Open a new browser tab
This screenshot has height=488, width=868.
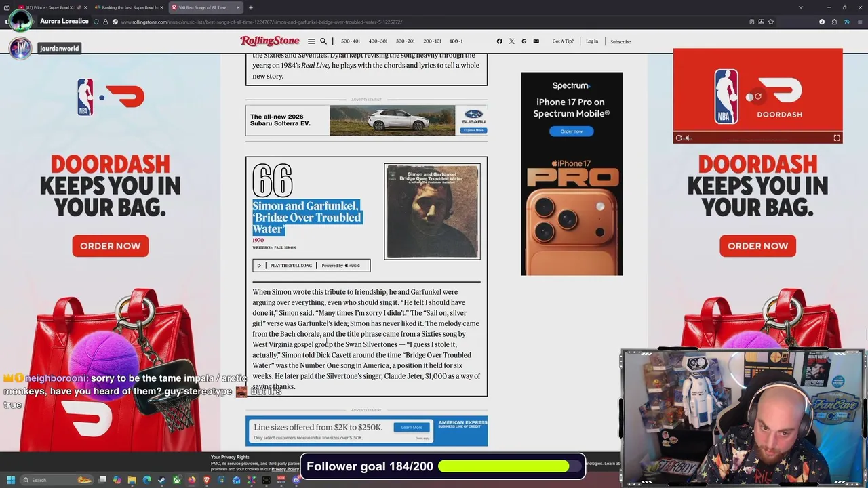tap(251, 7)
